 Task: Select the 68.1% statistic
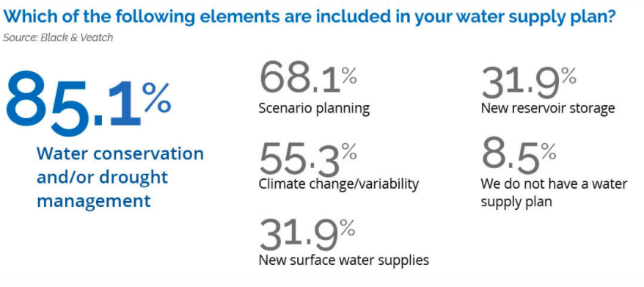(308, 77)
